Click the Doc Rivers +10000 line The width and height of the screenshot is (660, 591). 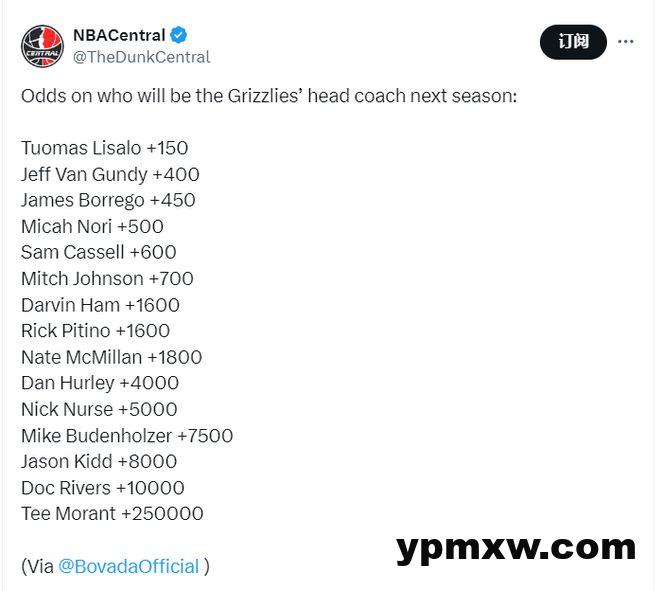click(103, 488)
